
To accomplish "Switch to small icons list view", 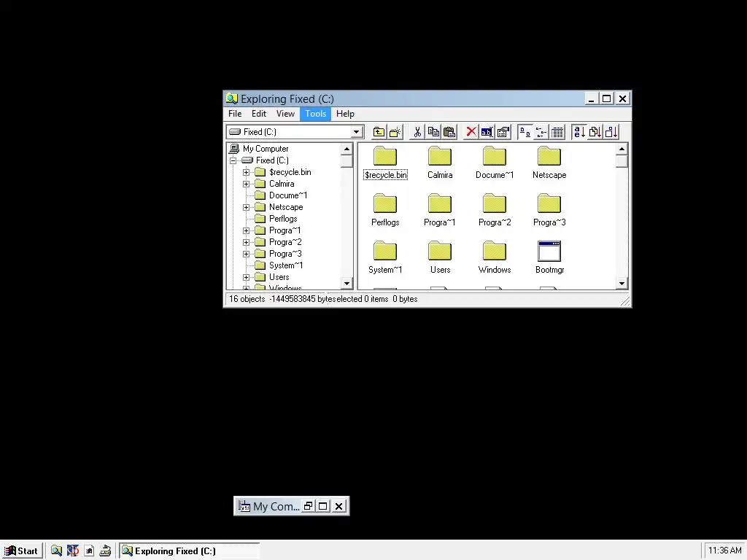I will click(x=541, y=132).
